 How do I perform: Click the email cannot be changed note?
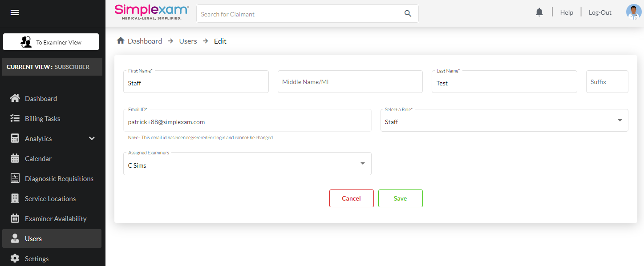[201, 137]
